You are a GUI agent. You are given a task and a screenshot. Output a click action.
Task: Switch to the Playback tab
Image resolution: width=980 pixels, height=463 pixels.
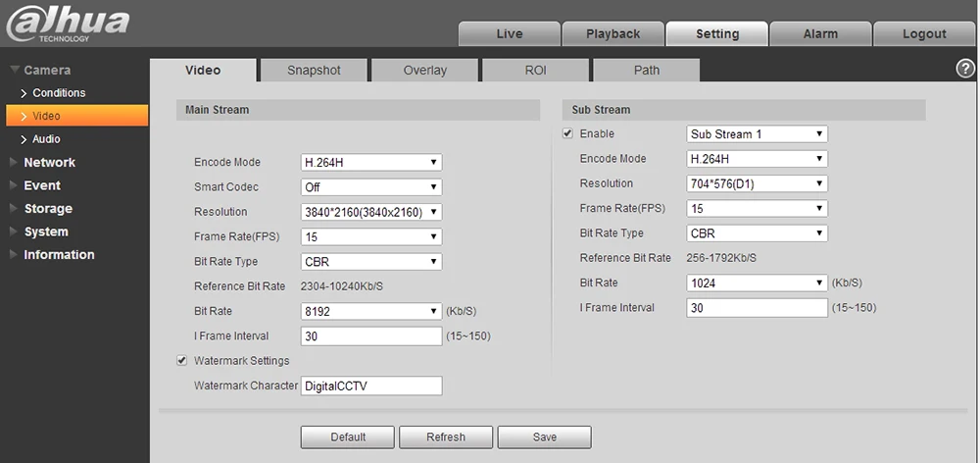pyautogui.click(x=613, y=33)
